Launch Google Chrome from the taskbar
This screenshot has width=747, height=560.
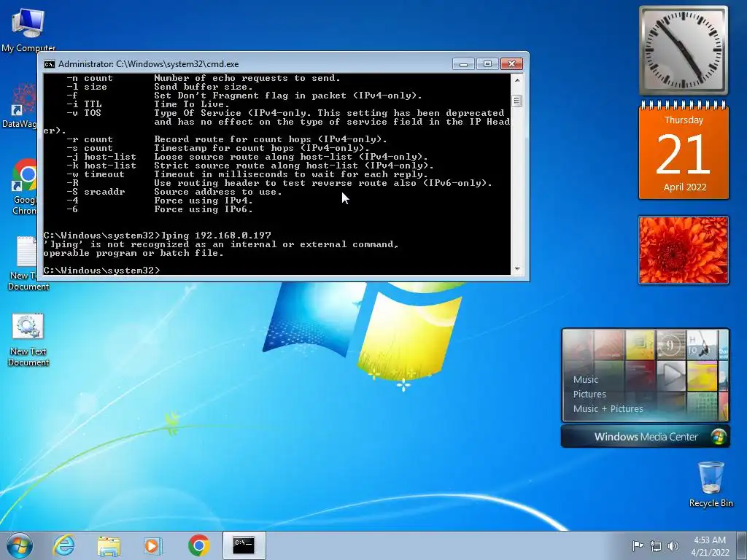198,545
